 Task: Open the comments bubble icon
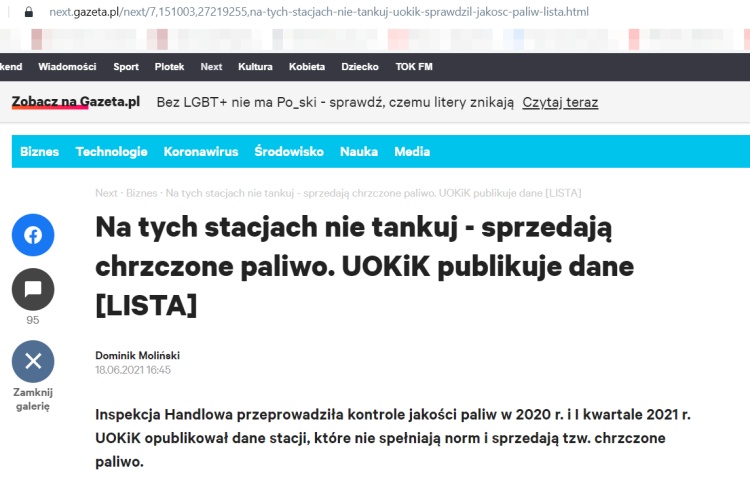[x=33, y=289]
